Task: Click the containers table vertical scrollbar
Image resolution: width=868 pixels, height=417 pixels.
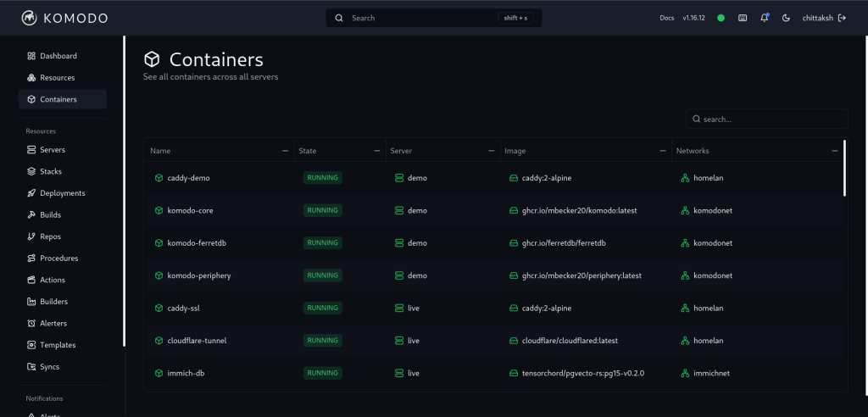Action: coord(845,168)
